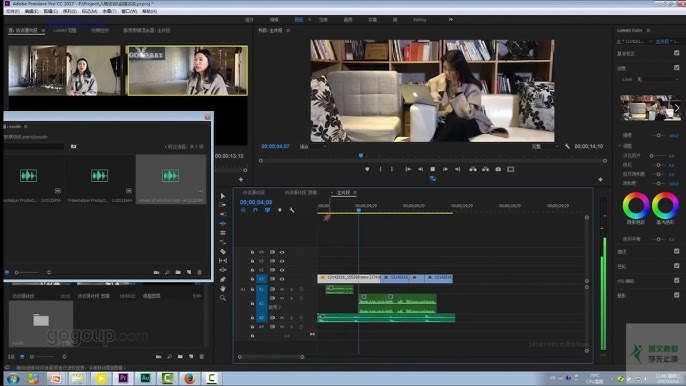Click the Extract button in Program monitor
This screenshot has width=686, height=386.
click(486, 169)
